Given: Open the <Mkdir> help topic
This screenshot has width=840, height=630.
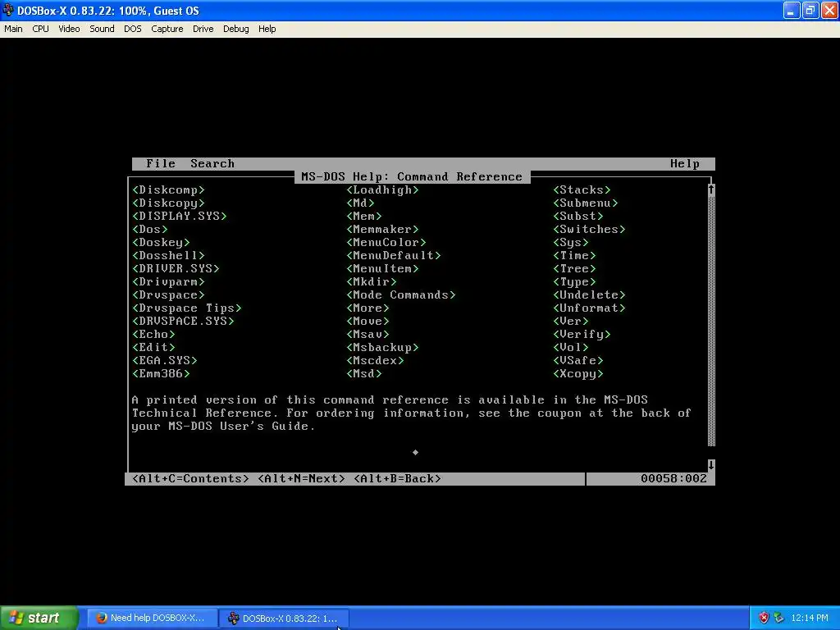Looking at the screenshot, I should pyautogui.click(x=372, y=282).
